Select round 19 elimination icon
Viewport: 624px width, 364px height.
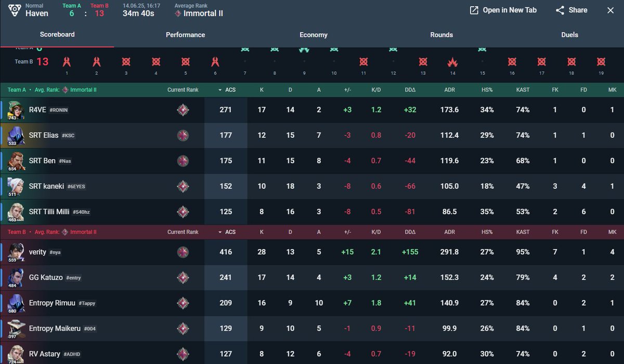601,62
